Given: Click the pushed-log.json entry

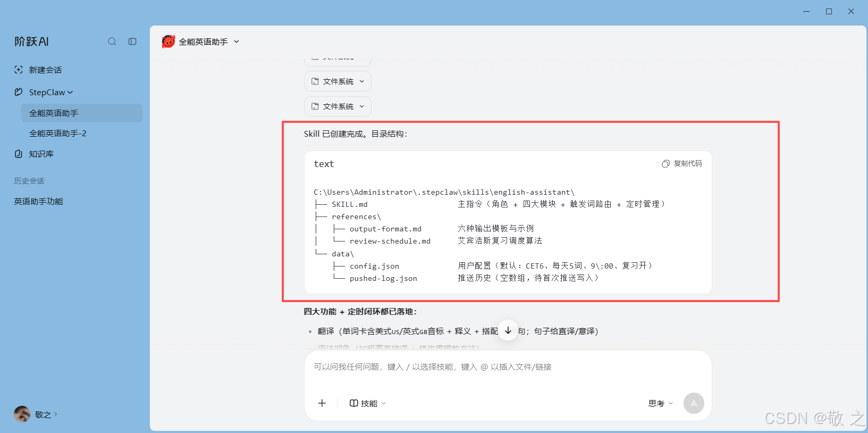Looking at the screenshot, I should pyautogui.click(x=383, y=278).
